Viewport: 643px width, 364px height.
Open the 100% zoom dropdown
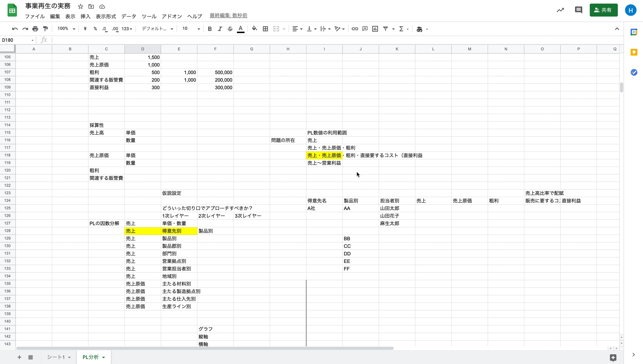[66, 29]
